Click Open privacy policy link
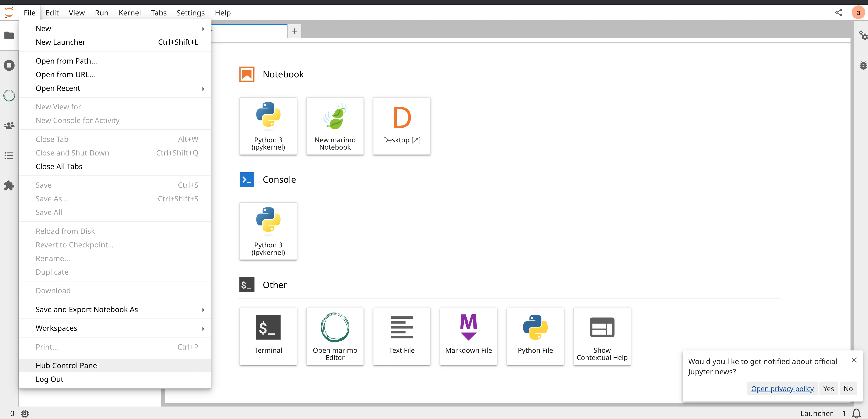This screenshot has width=868, height=419. click(x=782, y=389)
